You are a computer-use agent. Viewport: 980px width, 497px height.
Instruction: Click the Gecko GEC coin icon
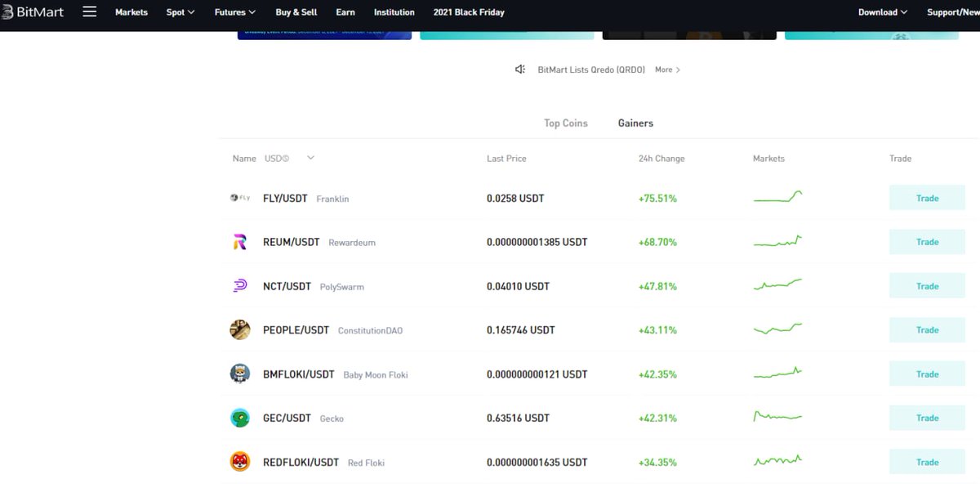click(239, 418)
